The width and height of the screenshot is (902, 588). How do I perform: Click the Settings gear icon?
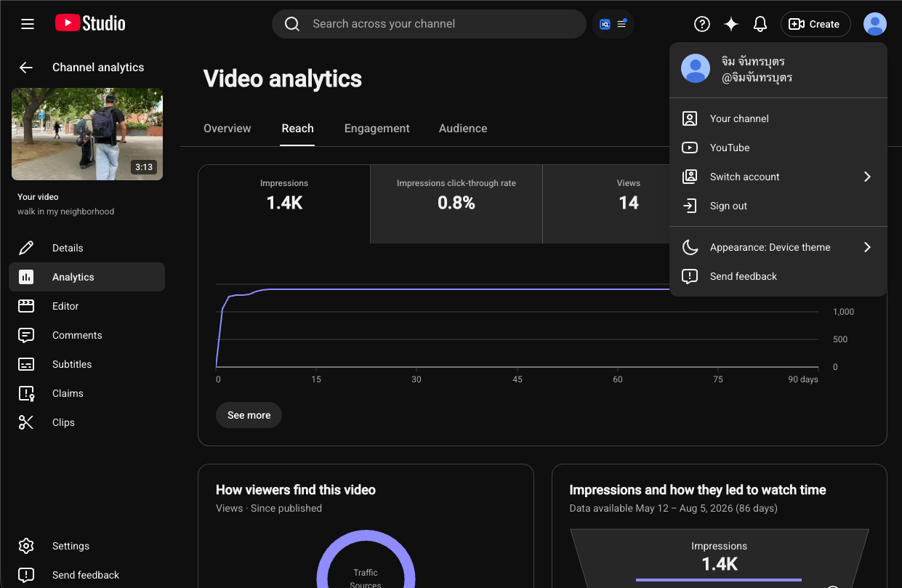(x=26, y=546)
